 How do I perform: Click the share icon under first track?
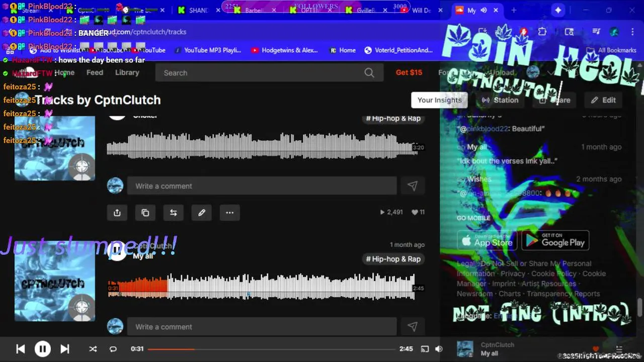coord(117,213)
